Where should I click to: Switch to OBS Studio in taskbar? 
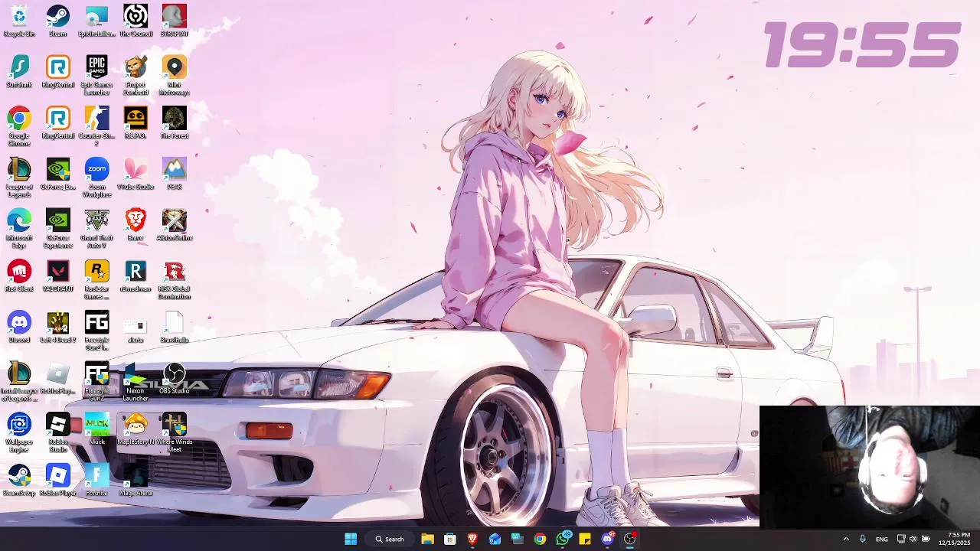(630, 539)
